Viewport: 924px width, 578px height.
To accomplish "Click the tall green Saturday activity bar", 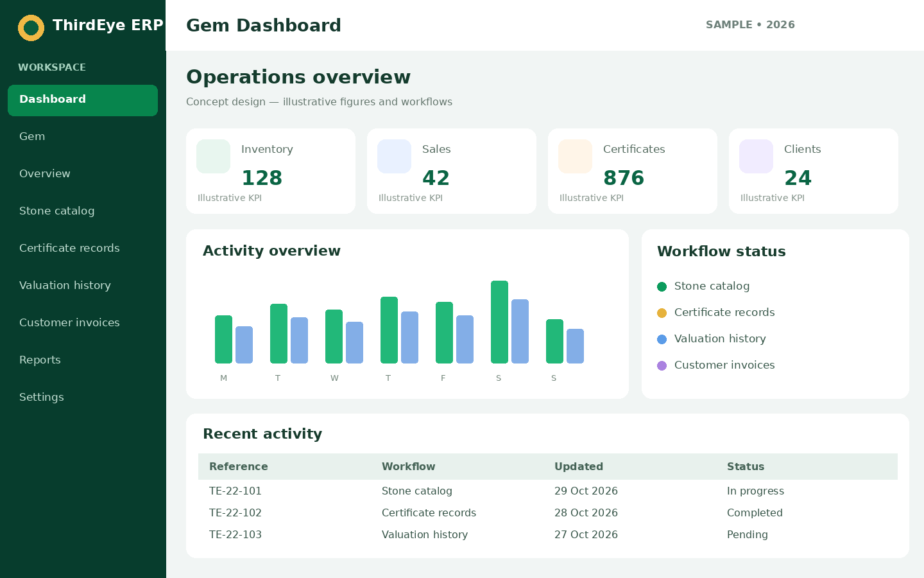I will coord(499,322).
